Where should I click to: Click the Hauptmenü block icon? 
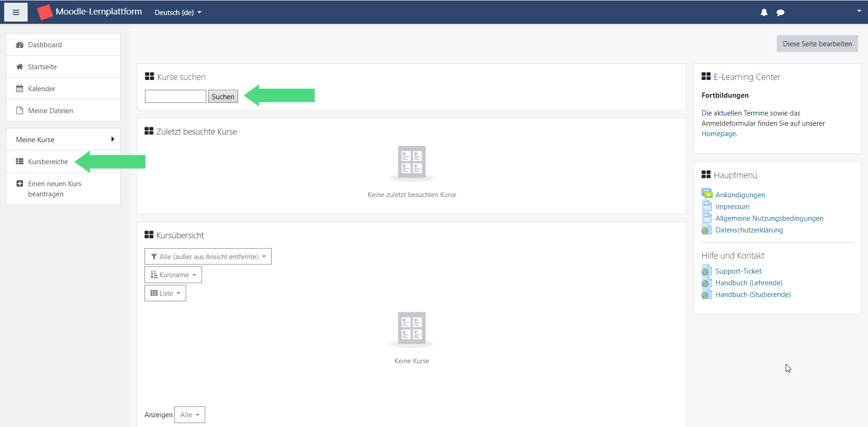pos(706,174)
